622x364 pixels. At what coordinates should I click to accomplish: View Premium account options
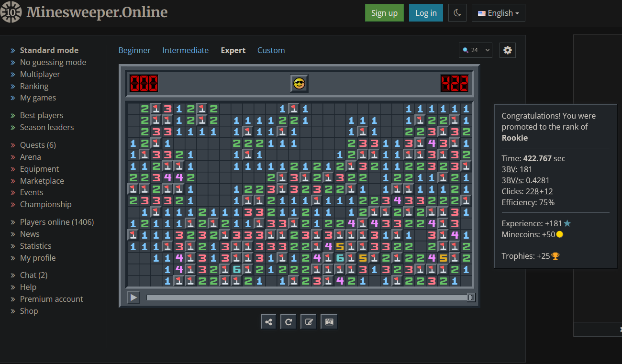click(52, 299)
